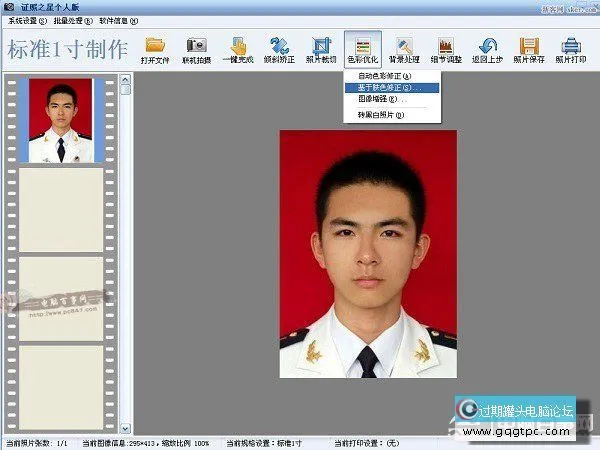This screenshot has width=600, height=450.
Task: Click the 当前图像信息 status text
Action: coord(145,443)
